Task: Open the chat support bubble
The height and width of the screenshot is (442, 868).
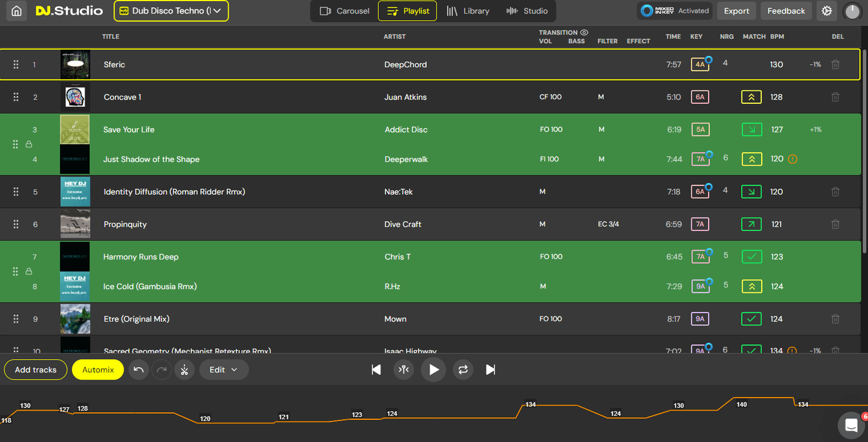Action: click(x=851, y=425)
